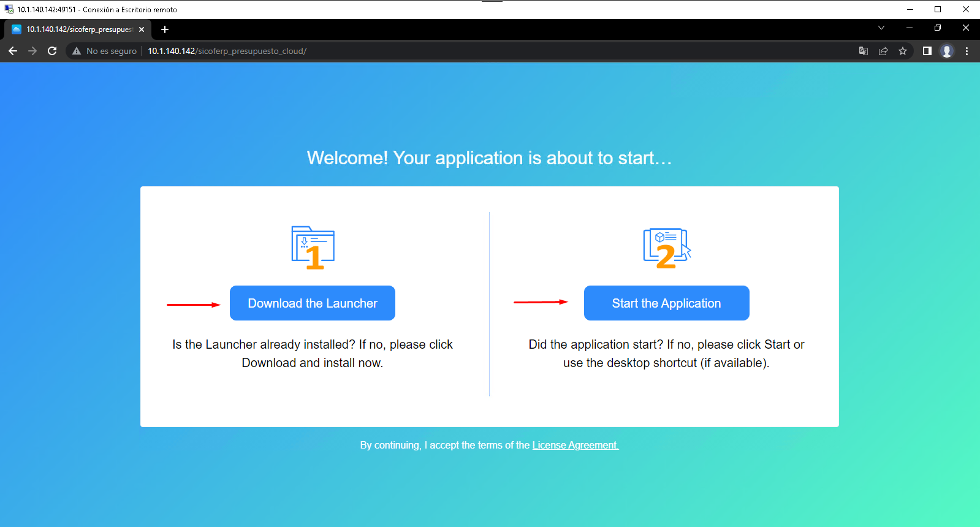The image size is (980, 527).
Task: Click the step 1 launcher folder icon
Action: point(313,248)
